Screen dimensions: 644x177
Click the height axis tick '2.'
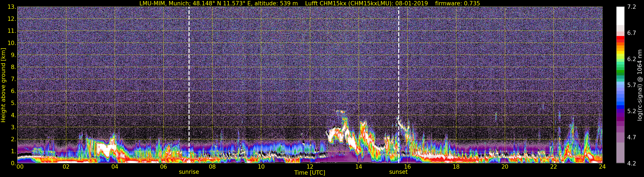(x=13, y=139)
